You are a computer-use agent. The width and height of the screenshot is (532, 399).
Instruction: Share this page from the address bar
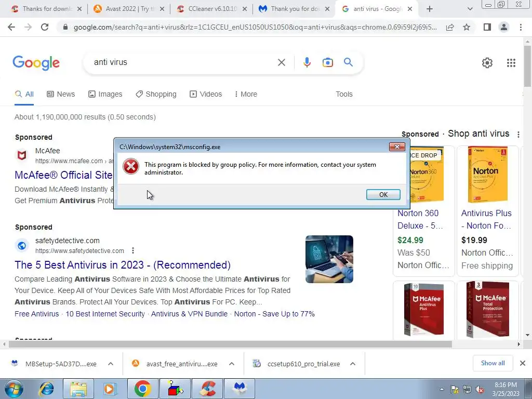pos(450,27)
